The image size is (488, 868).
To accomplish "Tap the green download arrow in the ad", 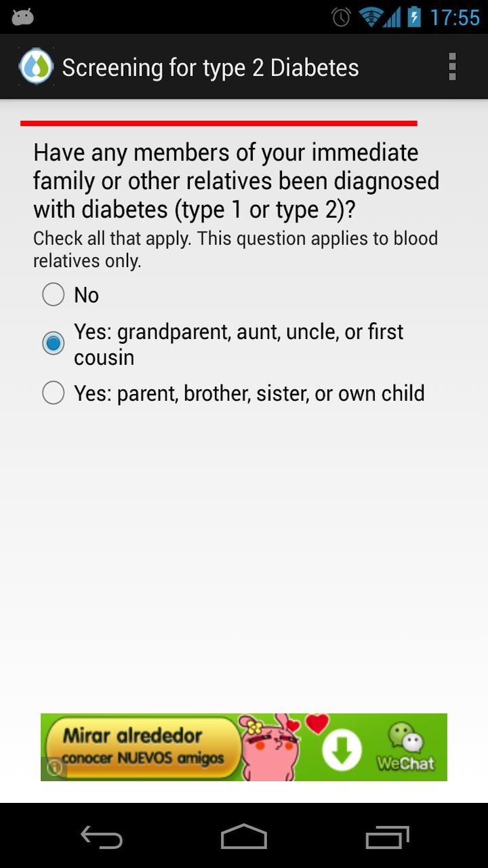I will coord(342,750).
